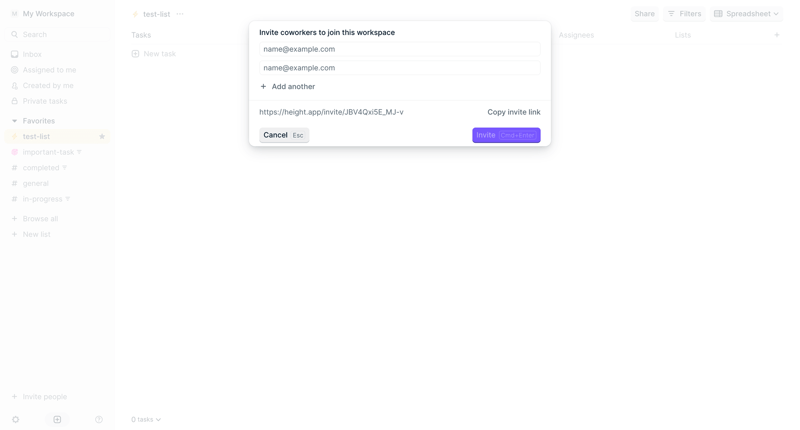Screen dimensions: 800x430
Task: Add a new column with plus icon
Action: pyautogui.click(x=777, y=35)
